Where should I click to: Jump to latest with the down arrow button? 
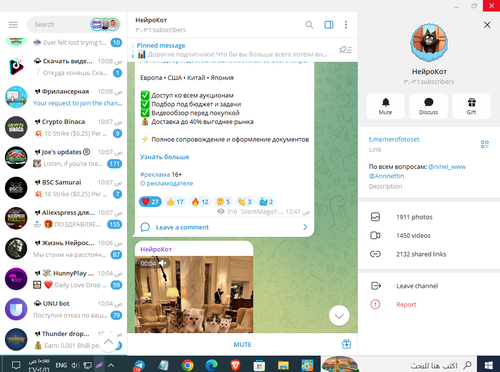[x=339, y=316]
